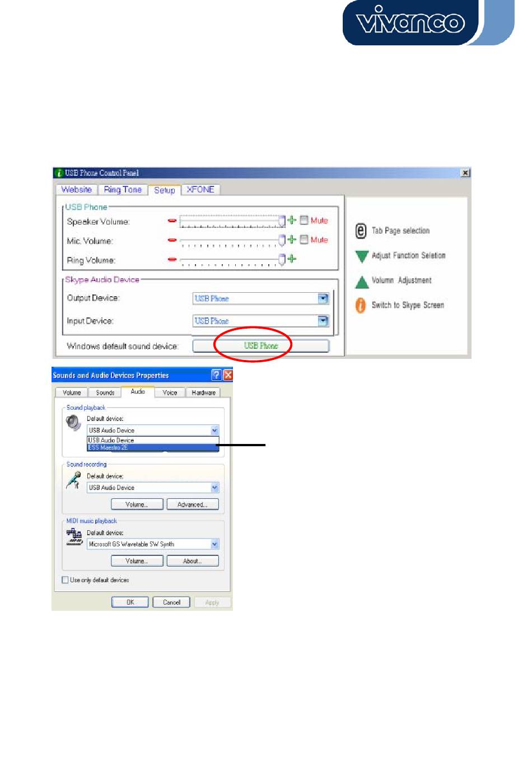The height and width of the screenshot is (767, 532).
Task: Click the Switch to Skype Screen icon
Action: [361, 306]
